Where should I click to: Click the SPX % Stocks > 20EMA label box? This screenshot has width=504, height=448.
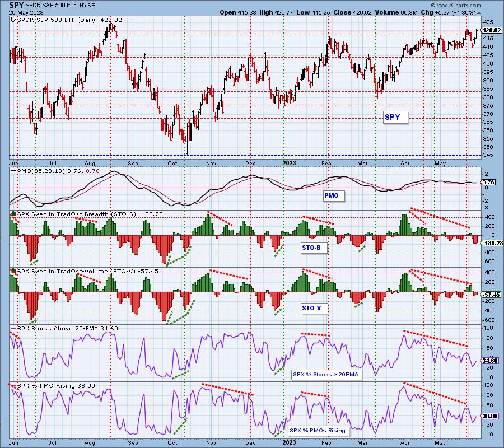pyautogui.click(x=327, y=375)
